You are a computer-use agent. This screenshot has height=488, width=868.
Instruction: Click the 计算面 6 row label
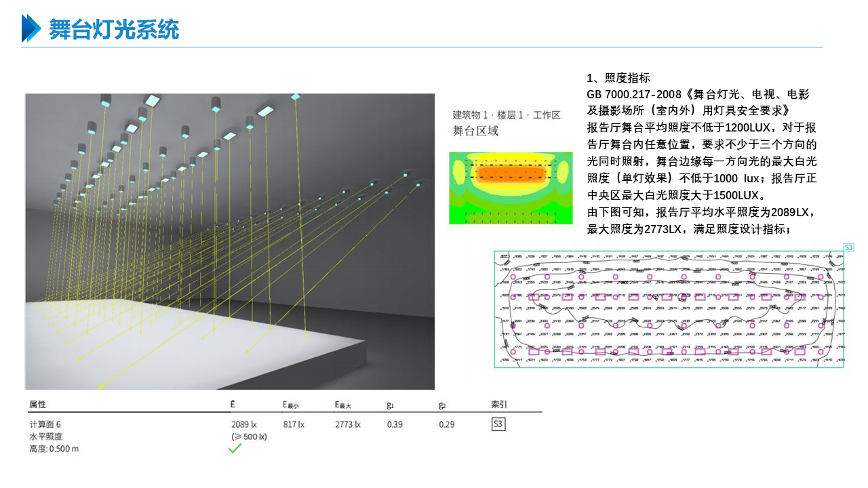pyautogui.click(x=45, y=425)
